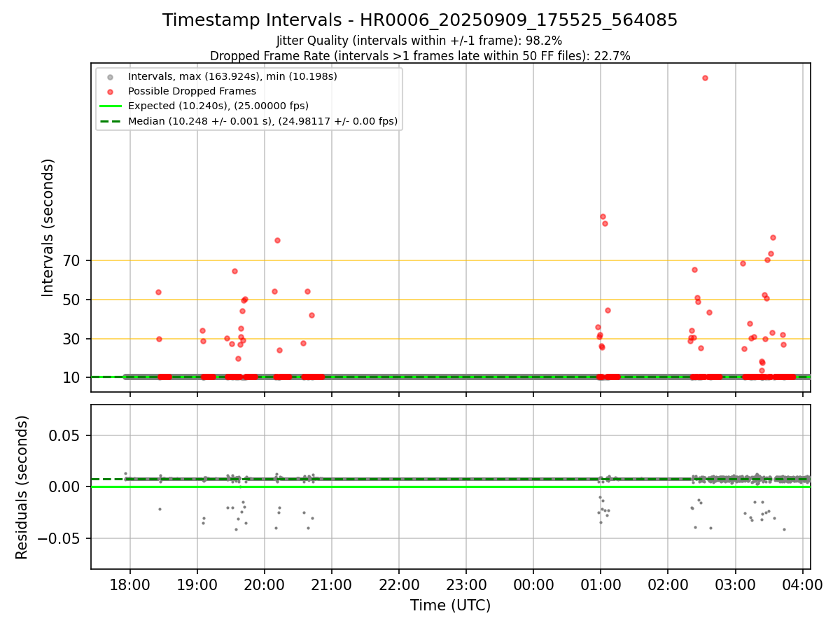Image resolution: width=840 pixels, height=630 pixels.
Task: Click the dashed green legend line for Median
Action: click(109, 121)
